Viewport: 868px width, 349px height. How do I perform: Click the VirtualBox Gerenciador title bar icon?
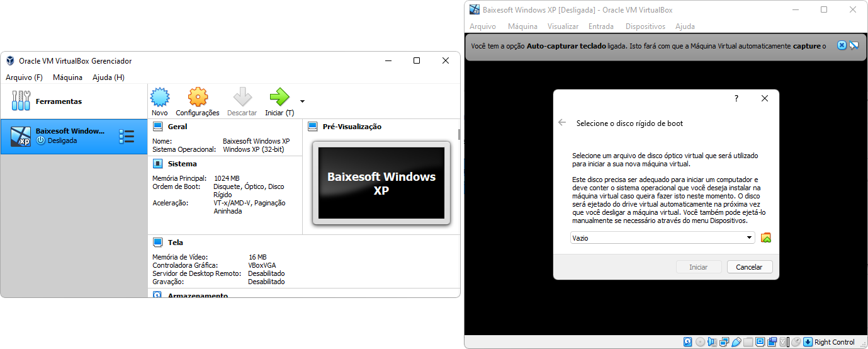[x=11, y=61]
